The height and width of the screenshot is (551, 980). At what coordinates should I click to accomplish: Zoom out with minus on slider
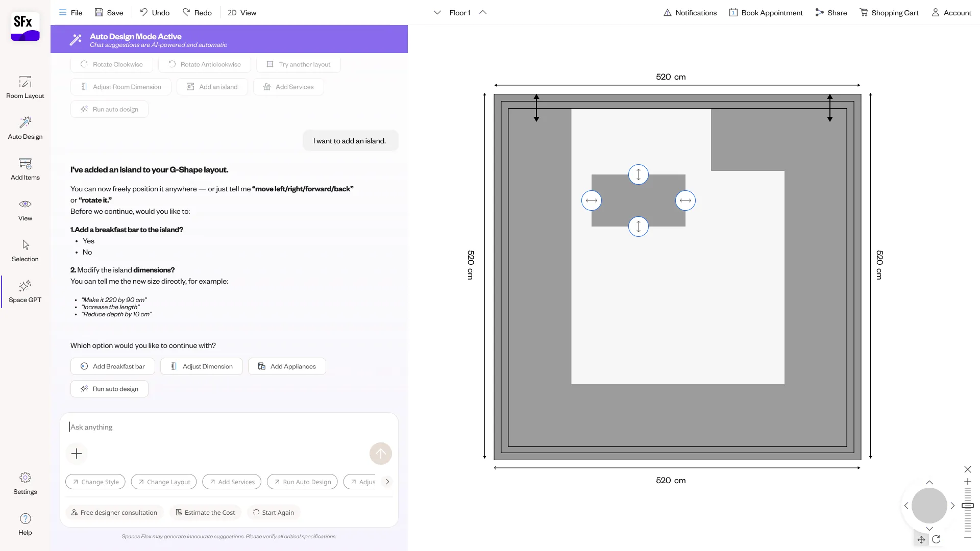point(967,538)
